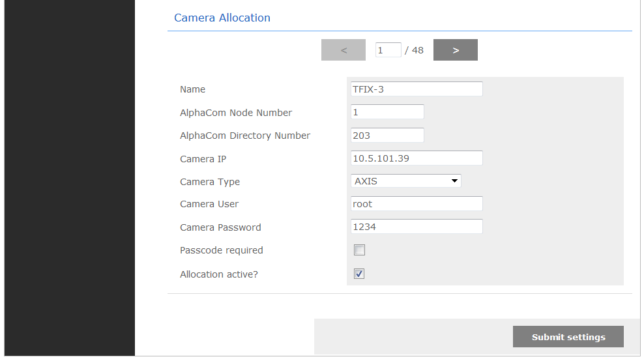Click the Name field containing TFIX-3
The width and height of the screenshot is (644, 361).
click(417, 89)
